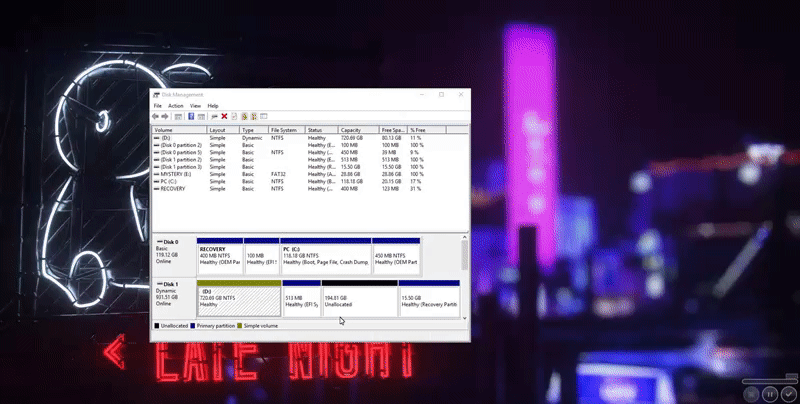
Task: Select the RECOVERY 400 MB partition block
Action: tap(220, 256)
